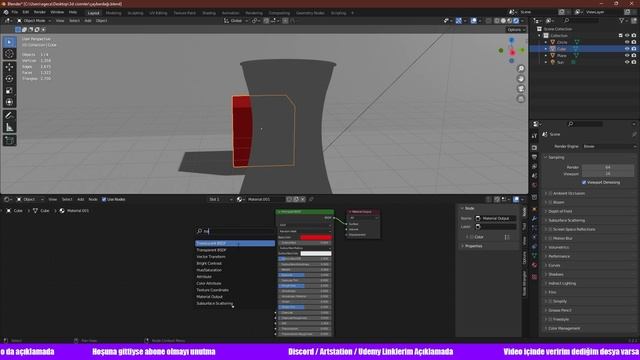
Task: Open the viewport Options button
Action: click(x=516, y=30)
